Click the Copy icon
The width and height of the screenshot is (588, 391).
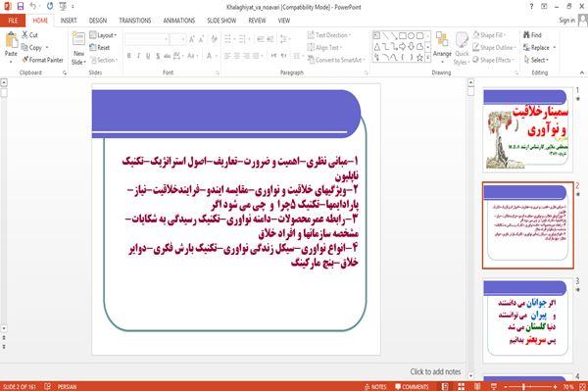(24, 47)
